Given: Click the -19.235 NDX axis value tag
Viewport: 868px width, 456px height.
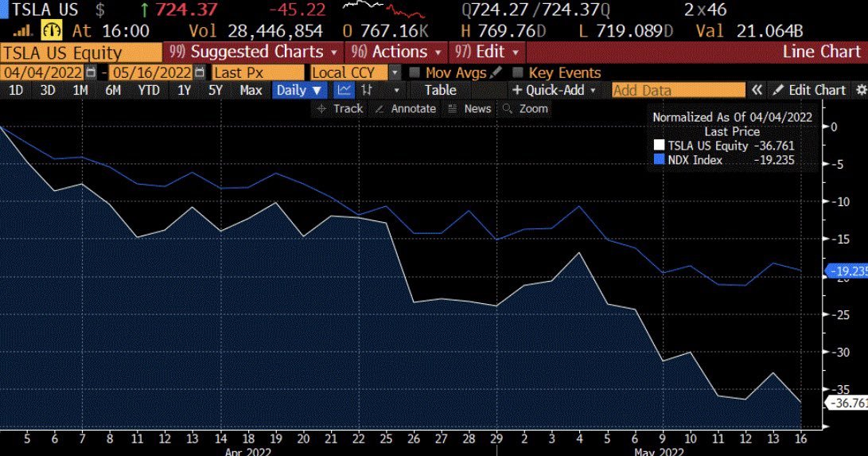Looking at the screenshot, I should 847,271.
